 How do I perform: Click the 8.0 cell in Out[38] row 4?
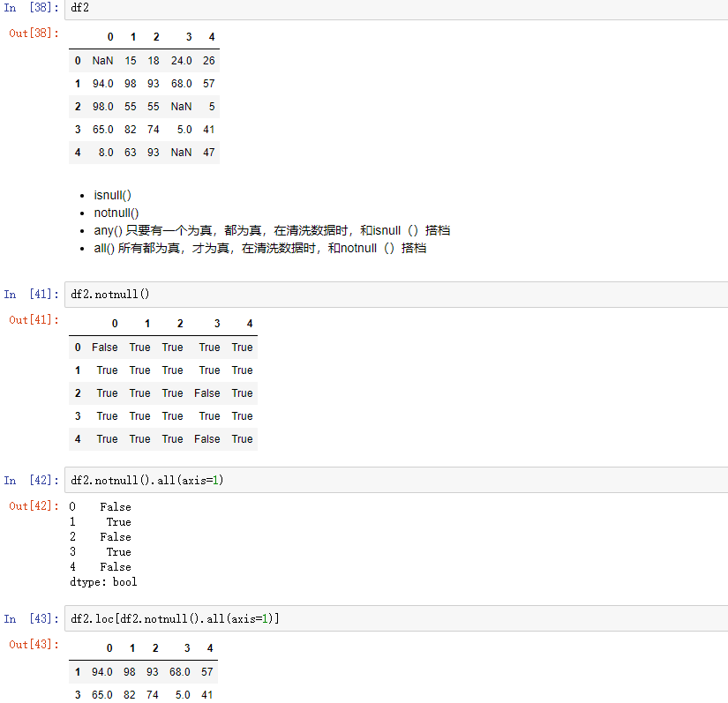point(106,153)
